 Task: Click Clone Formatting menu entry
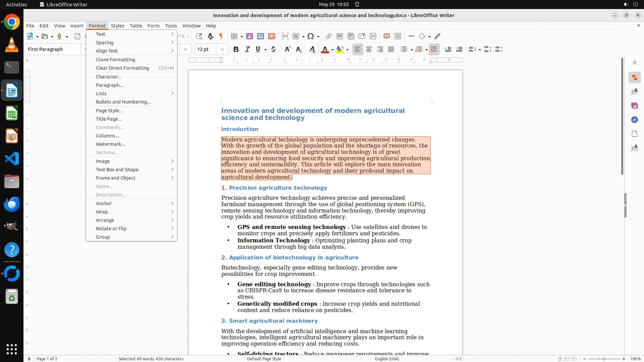pyautogui.click(x=115, y=60)
